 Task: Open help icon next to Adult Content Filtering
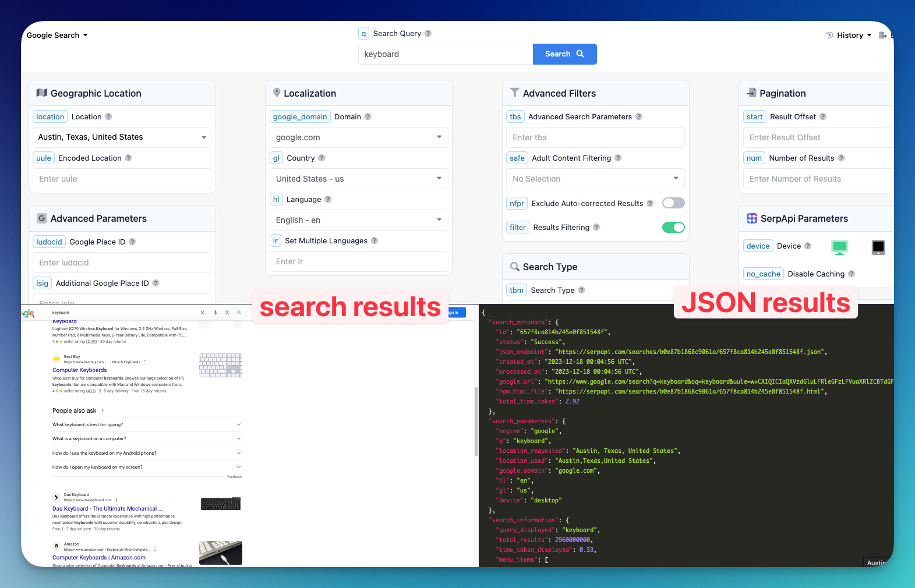(x=618, y=158)
